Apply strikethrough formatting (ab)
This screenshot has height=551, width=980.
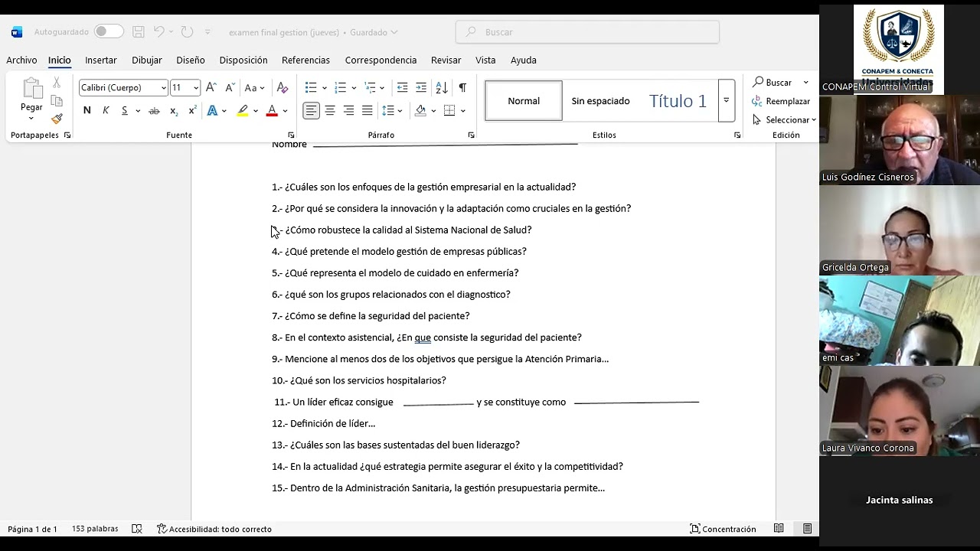pos(154,111)
